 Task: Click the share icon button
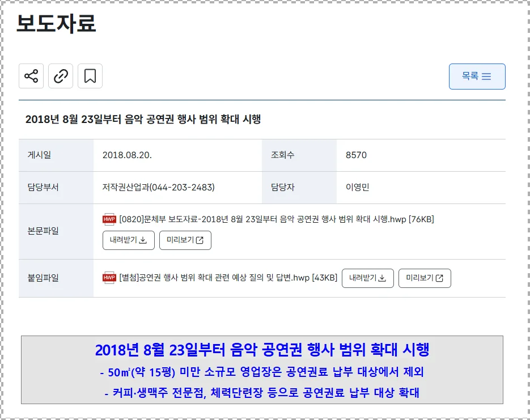tap(31, 76)
